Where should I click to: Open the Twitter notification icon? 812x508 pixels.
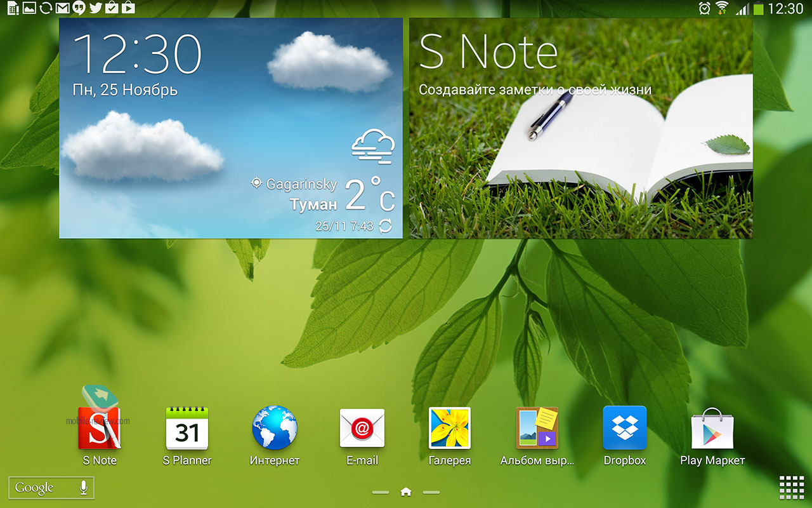(95, 8)
